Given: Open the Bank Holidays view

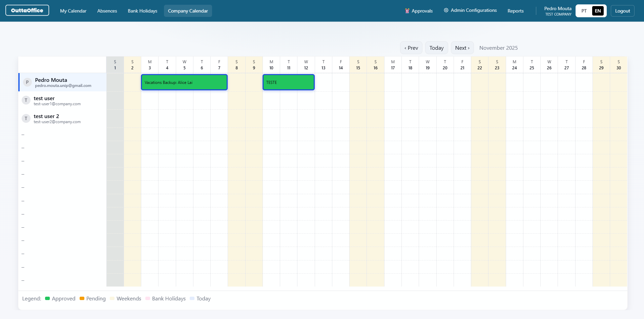Looking at the screenshot, I should [142, 10].
